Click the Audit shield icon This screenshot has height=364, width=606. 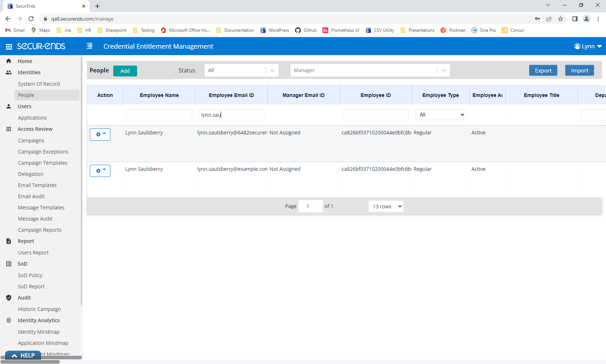tap(8, 297)
